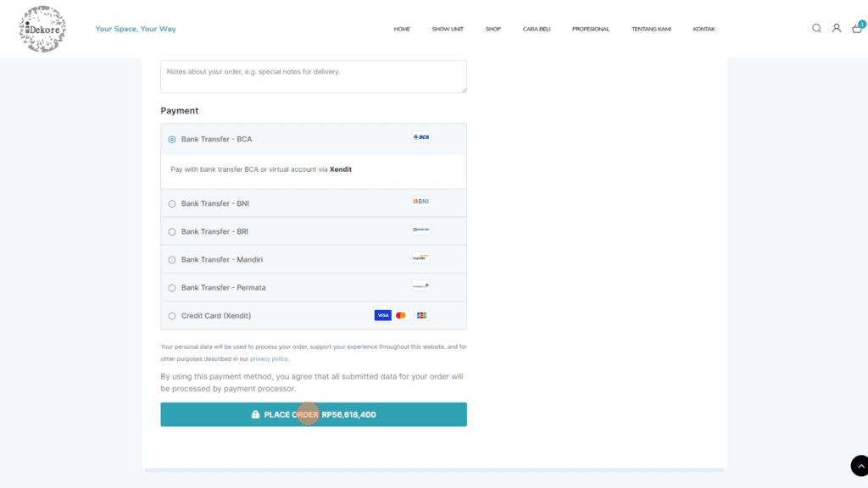Click the Mandiri bank logo
Screen dimensions: 868x488
[x=421, y=258]
